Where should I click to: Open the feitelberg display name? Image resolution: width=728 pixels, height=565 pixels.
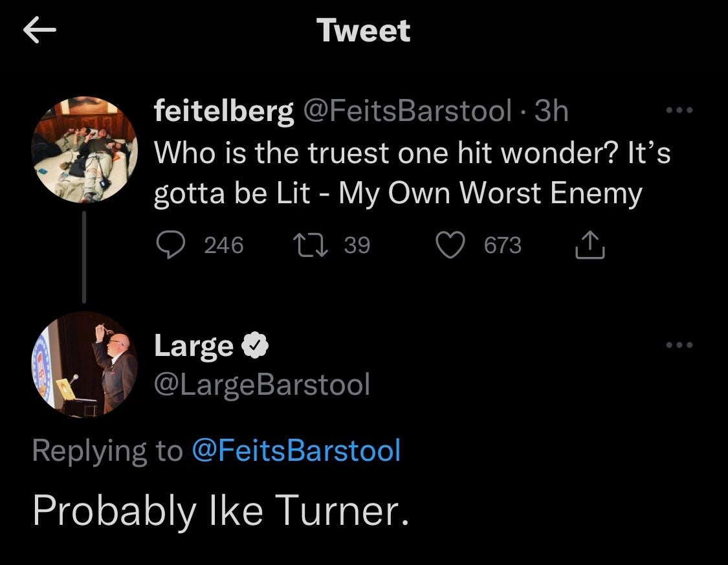(223, 112)
